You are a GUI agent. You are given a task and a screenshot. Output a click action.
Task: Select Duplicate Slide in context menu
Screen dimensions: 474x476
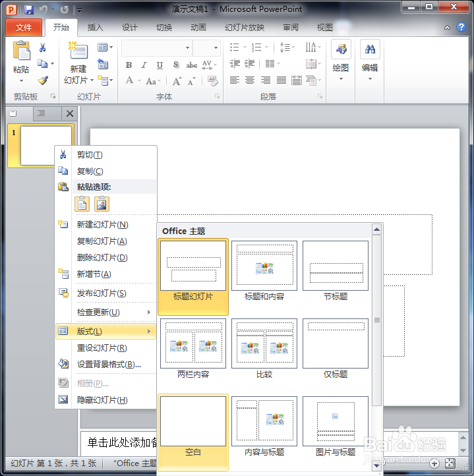pos(106,241)
